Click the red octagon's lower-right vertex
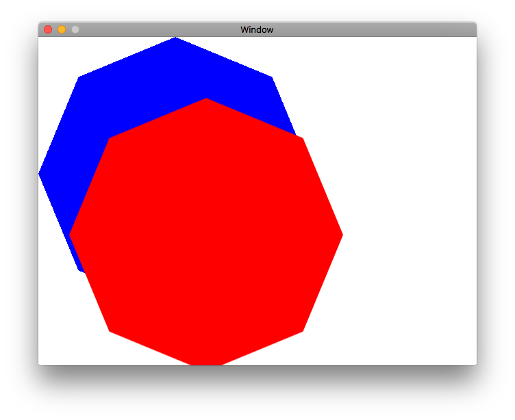515x420 pixels. coord(302,331)
